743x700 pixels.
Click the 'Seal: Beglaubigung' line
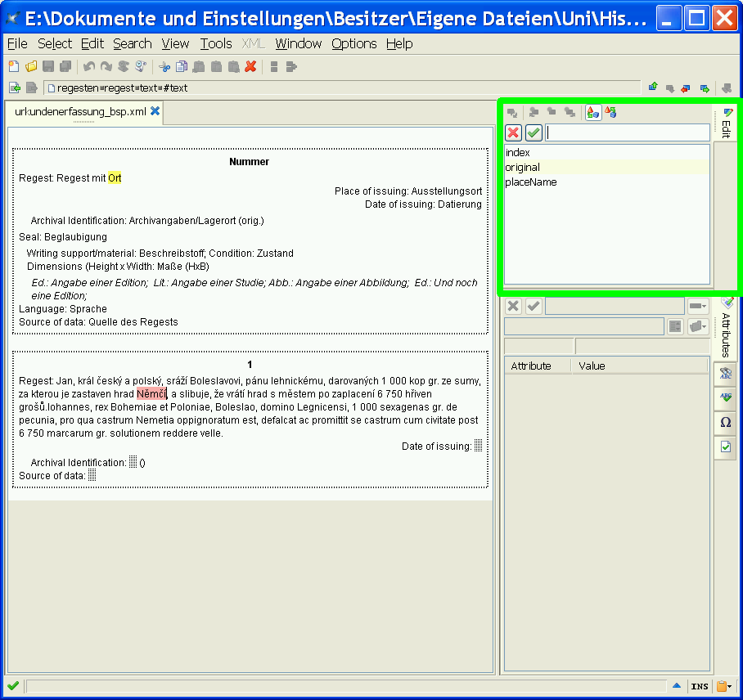click(x=63, y=237)
